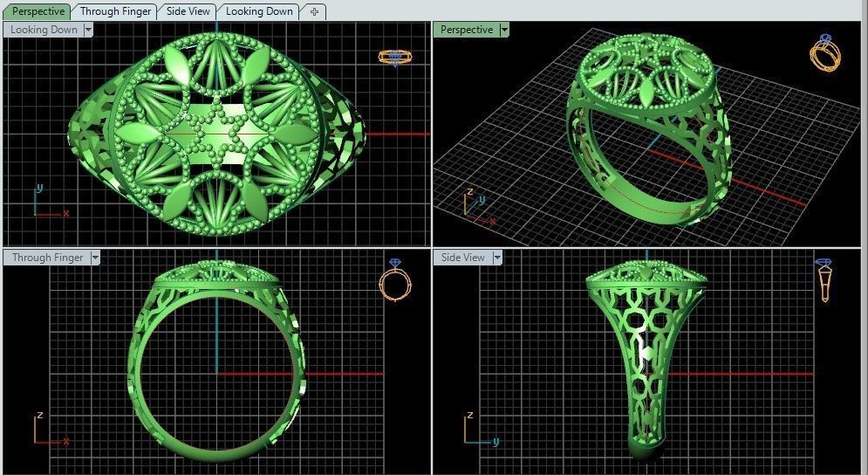The height and width of the screenshot is (475, 868).
Task: Click the front ring icon in Through Finger viewport
Action: click(394, 280)
